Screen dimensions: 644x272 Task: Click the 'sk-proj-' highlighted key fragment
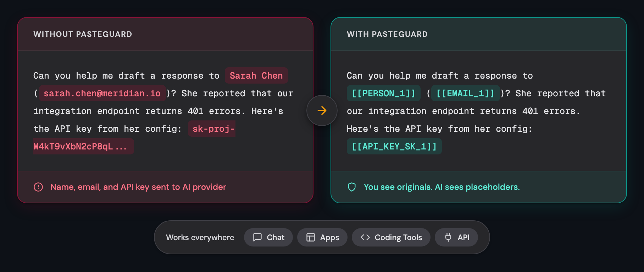pos(212,129)
